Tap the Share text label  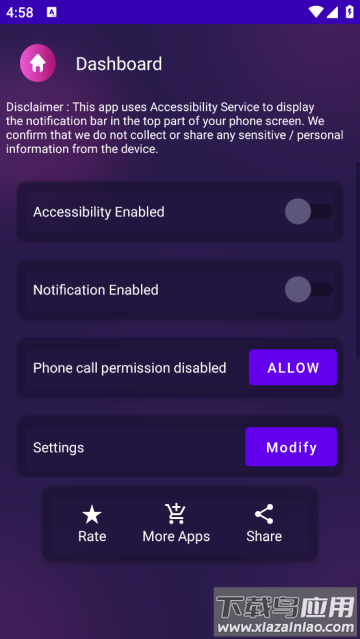click(x=264, y=536)
